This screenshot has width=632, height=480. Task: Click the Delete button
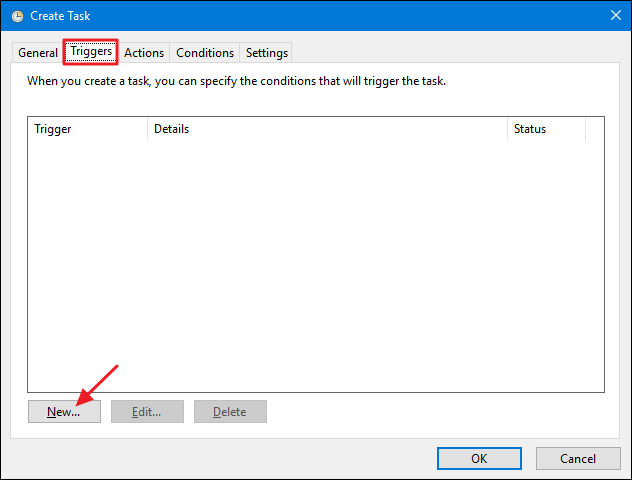pyautogui.click(x=230, y=411)
